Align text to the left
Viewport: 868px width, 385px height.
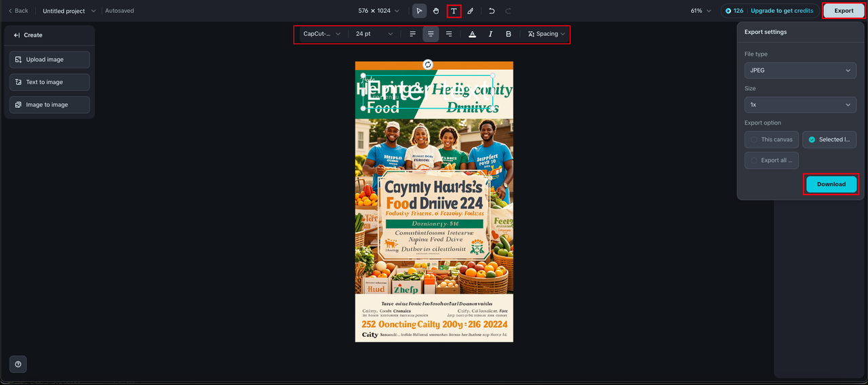tap(412, 34)
